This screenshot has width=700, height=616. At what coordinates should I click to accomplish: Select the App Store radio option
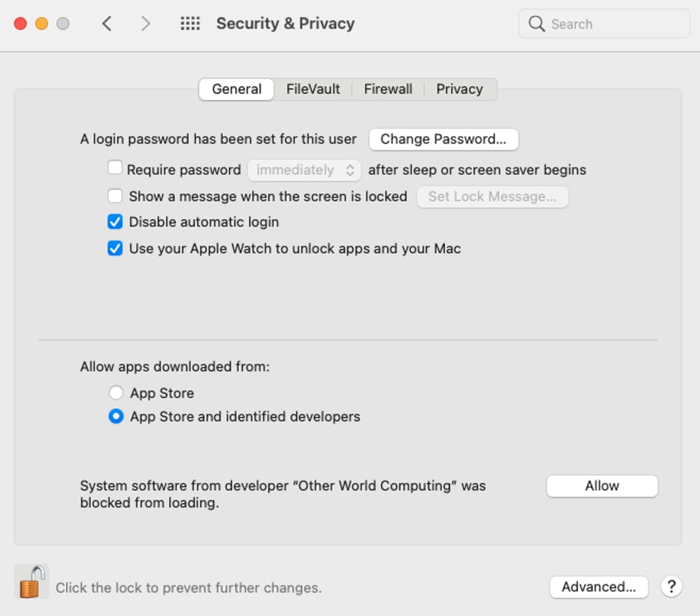[x=116, y=393]
